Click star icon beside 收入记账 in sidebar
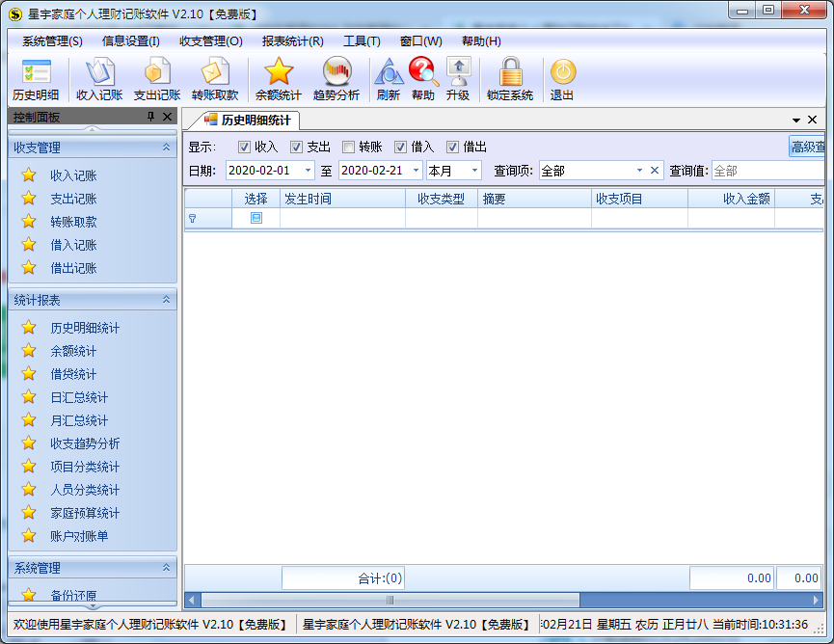 [29, 174]
